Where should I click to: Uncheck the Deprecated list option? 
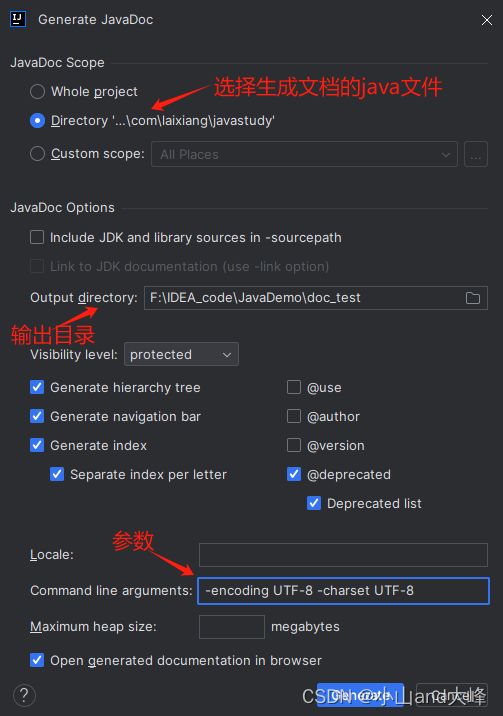(314, 503)
